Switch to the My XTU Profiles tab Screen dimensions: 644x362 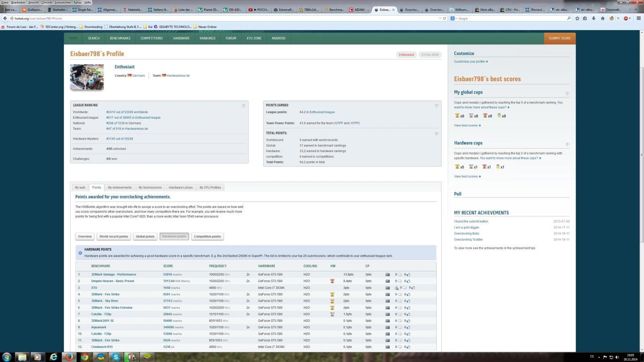point(210,187)
